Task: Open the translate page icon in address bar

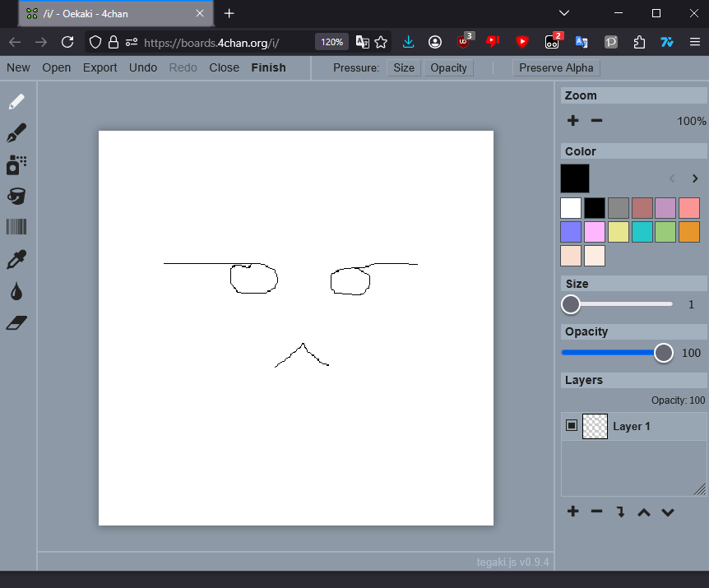Action: [x=362, y=43]
